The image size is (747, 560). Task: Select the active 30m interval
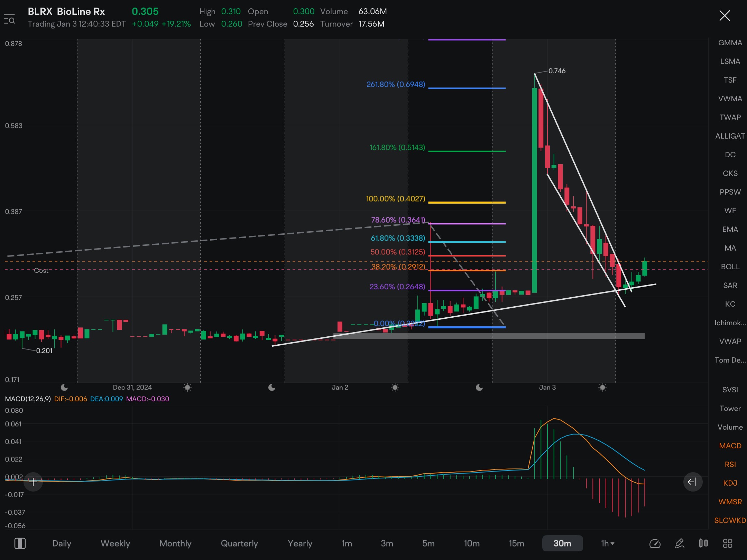pyautogui.click(x=562, y=543)
